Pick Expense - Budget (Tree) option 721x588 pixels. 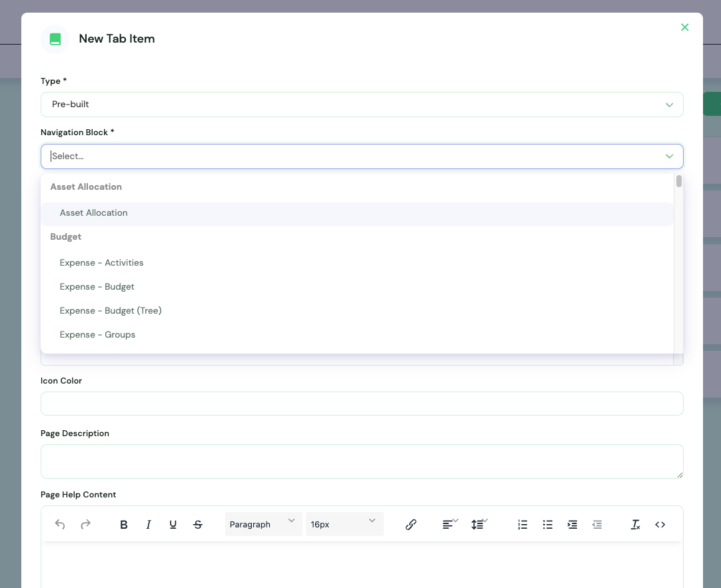click(357, 310)
